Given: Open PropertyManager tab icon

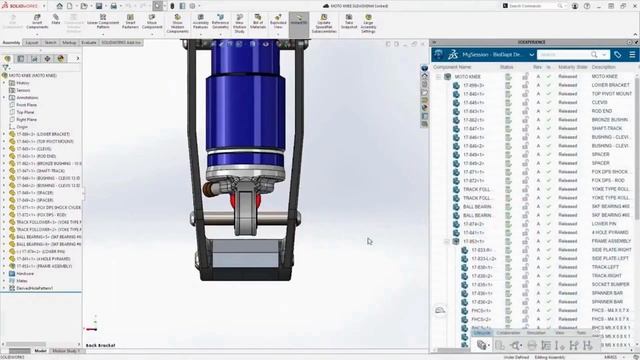Looking at the screenshot, I should (x=21, y=59).
